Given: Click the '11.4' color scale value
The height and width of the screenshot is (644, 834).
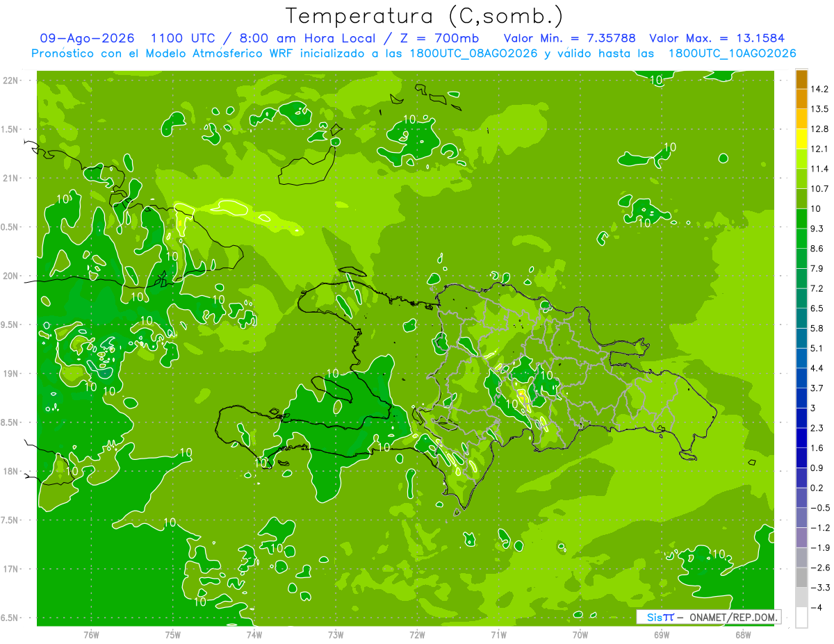Looking at the screenshot, I should click(820, 169).
